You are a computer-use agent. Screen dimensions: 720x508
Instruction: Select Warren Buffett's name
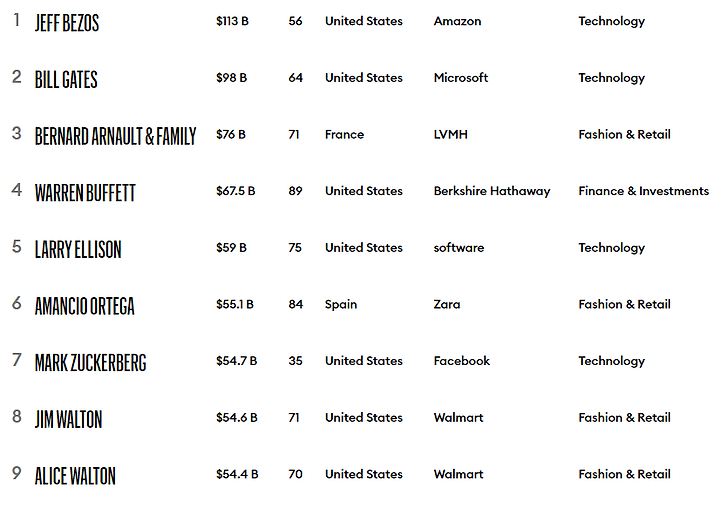85,193
